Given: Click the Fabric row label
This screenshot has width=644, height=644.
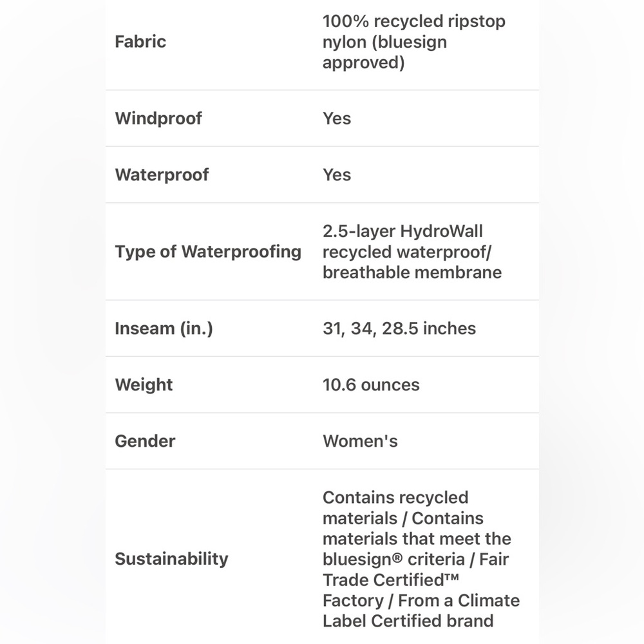Looking at the screenshot, I should (140, 41).
